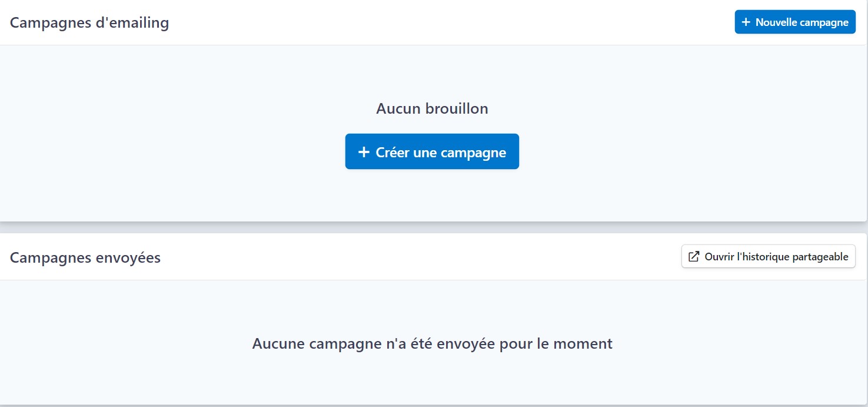Viewport: 868px width, 407px height.
Task: Click the header bar of the emailing campaigns card
Action: tap(412, 22)
